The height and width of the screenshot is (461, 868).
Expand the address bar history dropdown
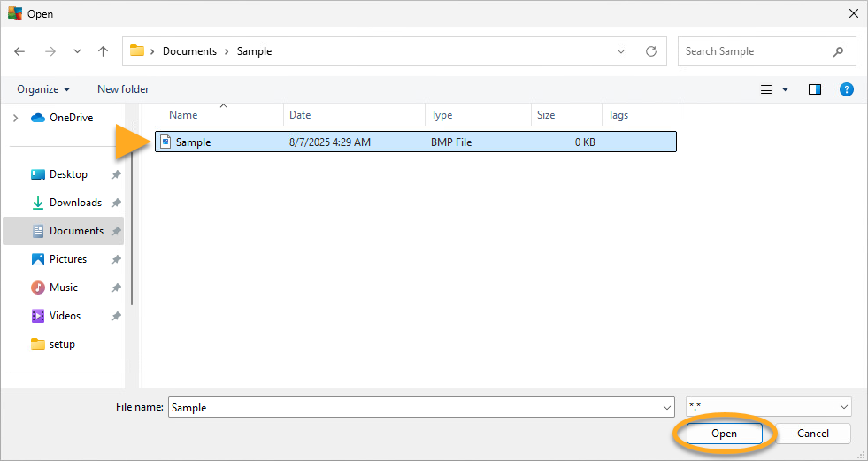pos(622,51)
